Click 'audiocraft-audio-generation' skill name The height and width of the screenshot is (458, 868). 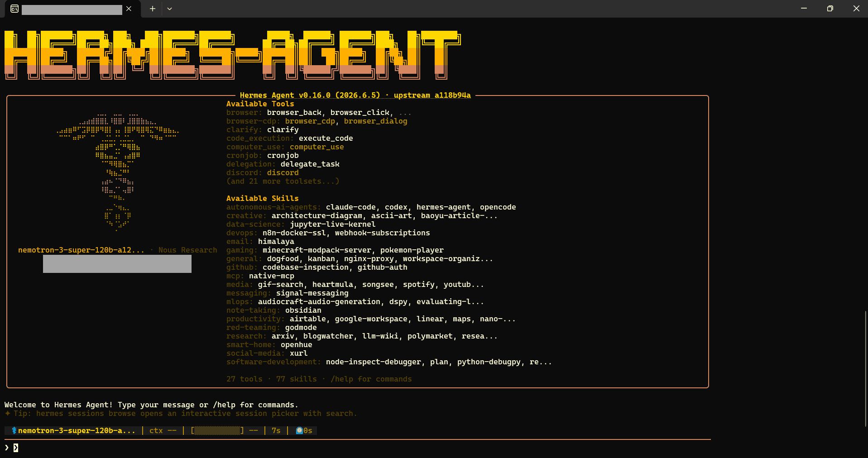click(x=319, y=301)
